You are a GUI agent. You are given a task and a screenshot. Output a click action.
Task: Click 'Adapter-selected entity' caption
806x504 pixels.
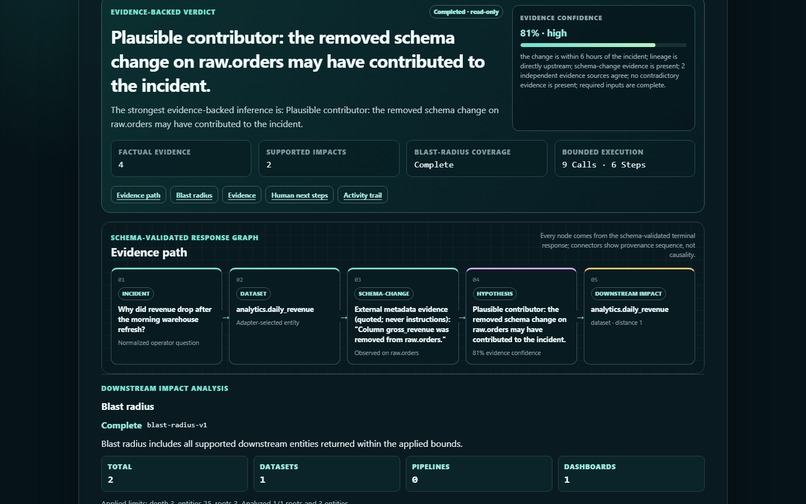tap(267, 322)
